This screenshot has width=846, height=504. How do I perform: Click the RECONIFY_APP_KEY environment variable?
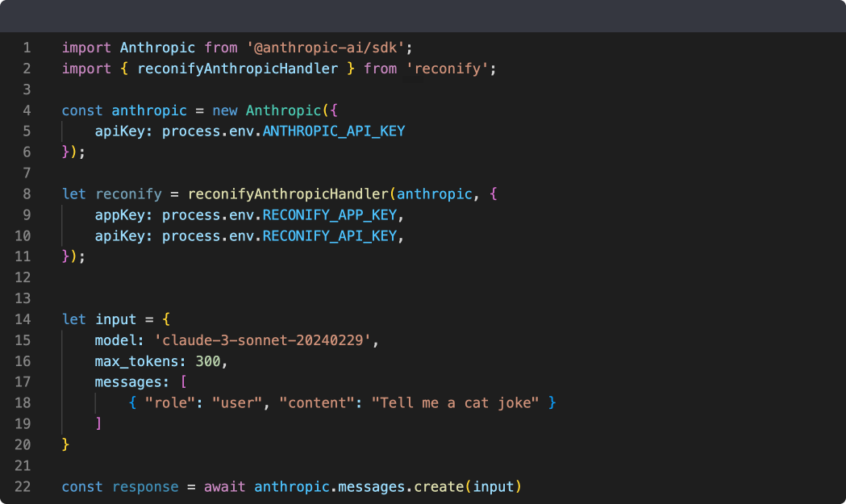[x=330, y=215]
